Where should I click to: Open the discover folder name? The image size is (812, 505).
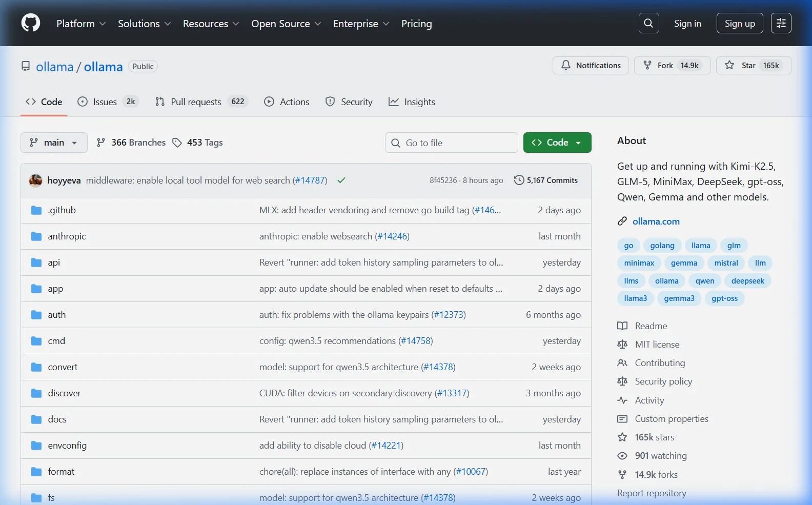coord(64,393)
